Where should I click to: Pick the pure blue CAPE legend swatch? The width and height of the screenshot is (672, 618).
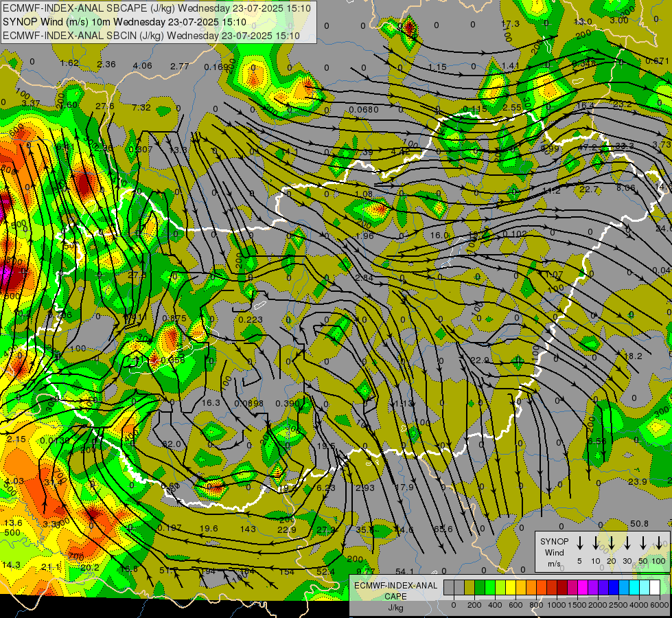point(613,588)
